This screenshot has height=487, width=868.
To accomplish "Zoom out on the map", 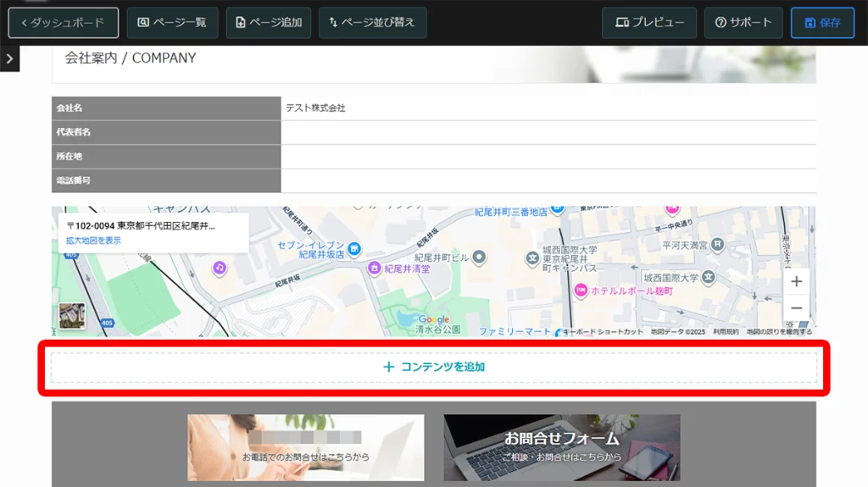I will [796, 308].
